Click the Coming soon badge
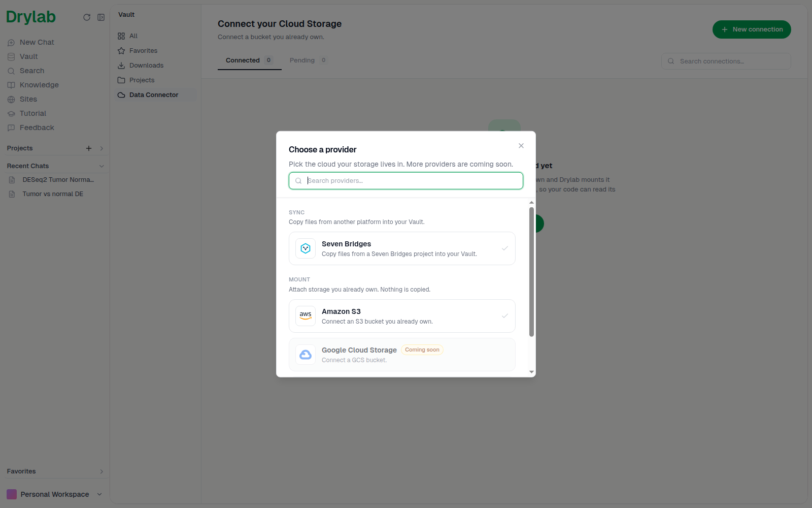This screenshot has width=812, height=508. coord(422,350)
